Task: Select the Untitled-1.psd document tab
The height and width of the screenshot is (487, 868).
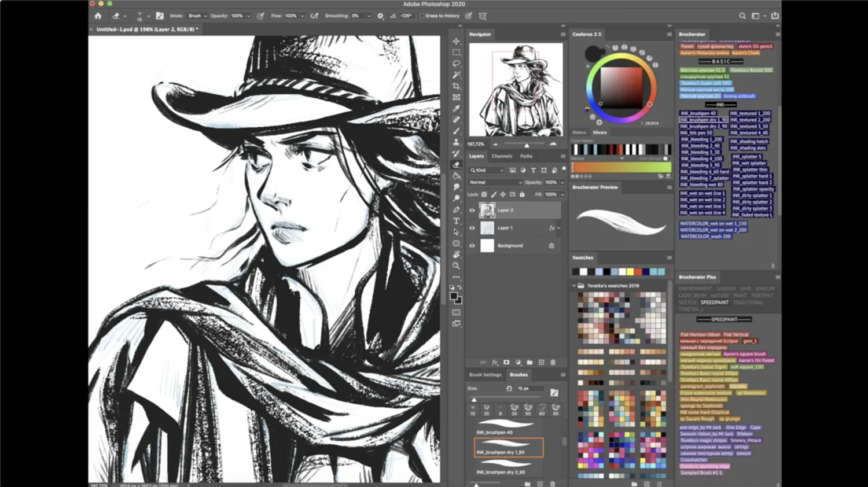Action: coord(147,29)
